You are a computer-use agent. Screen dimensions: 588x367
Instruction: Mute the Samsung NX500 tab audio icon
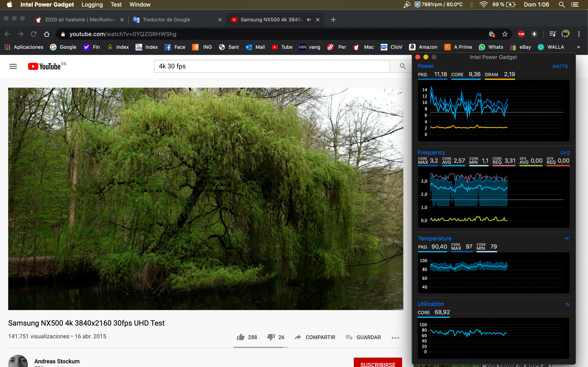[x=309, y=20]
